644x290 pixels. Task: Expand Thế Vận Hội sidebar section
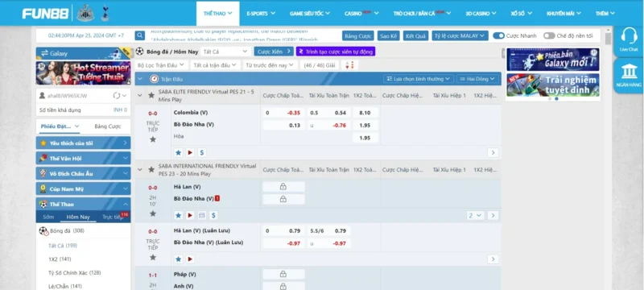tap(84, 158)
